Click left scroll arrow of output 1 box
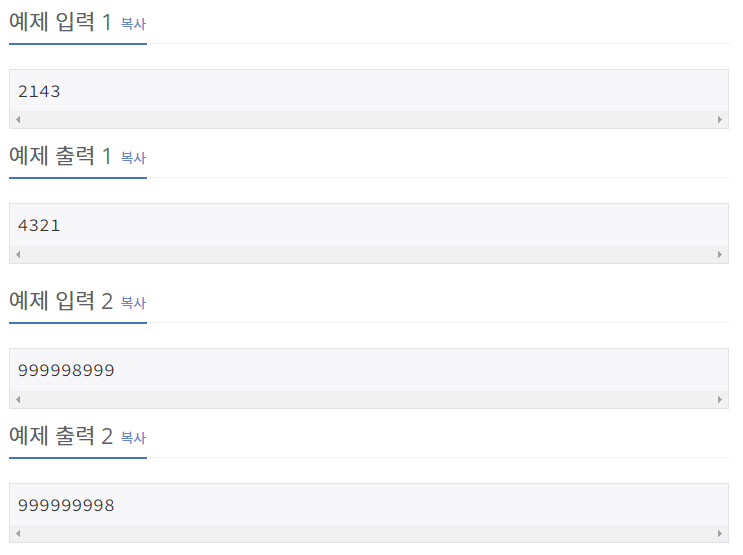The height and width of the screenshot is (555, 743). click(18, 255)
